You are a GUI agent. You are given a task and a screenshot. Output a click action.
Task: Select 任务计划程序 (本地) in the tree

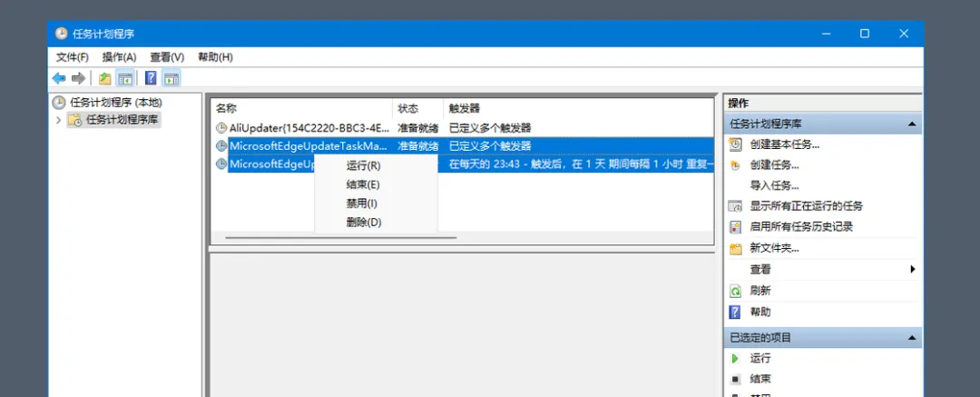click(x=115, y=102)
